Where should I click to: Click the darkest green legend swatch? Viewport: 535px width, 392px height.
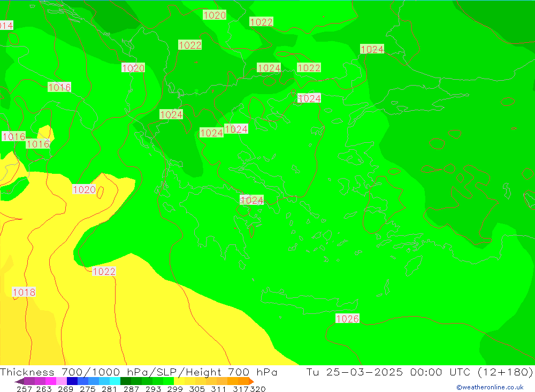[x=126, y=381]
